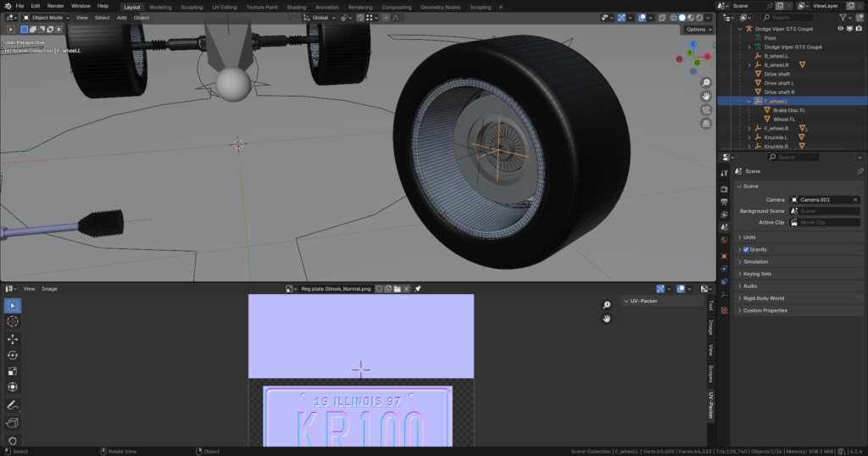Switch to perspective/orthographic grid icon
Viewport: 868px width, 456px height.
pyautogui.click(x=706, y=124)
